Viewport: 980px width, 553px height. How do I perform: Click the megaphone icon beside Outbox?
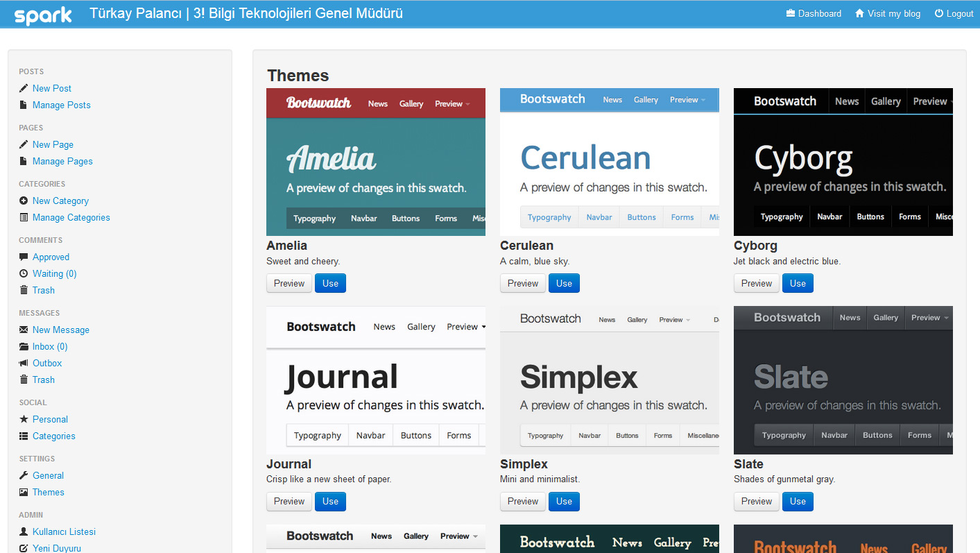(x=24, y=363)
